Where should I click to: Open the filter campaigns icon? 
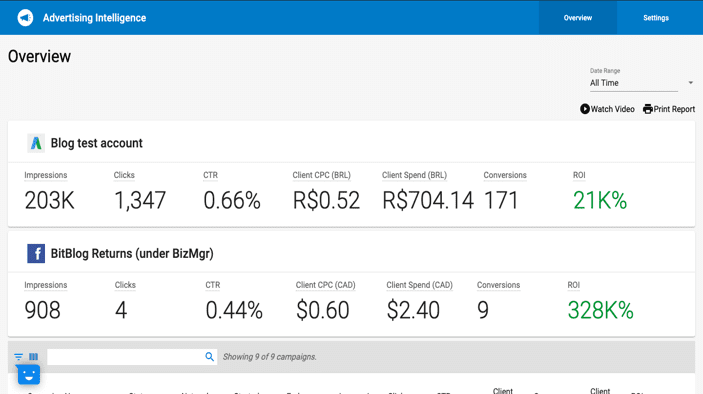point(18,357)
